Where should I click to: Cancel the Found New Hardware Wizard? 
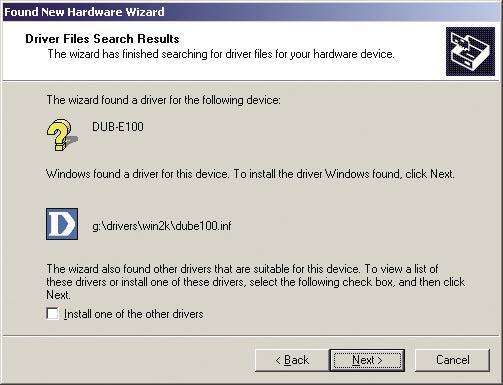(452, 360)
